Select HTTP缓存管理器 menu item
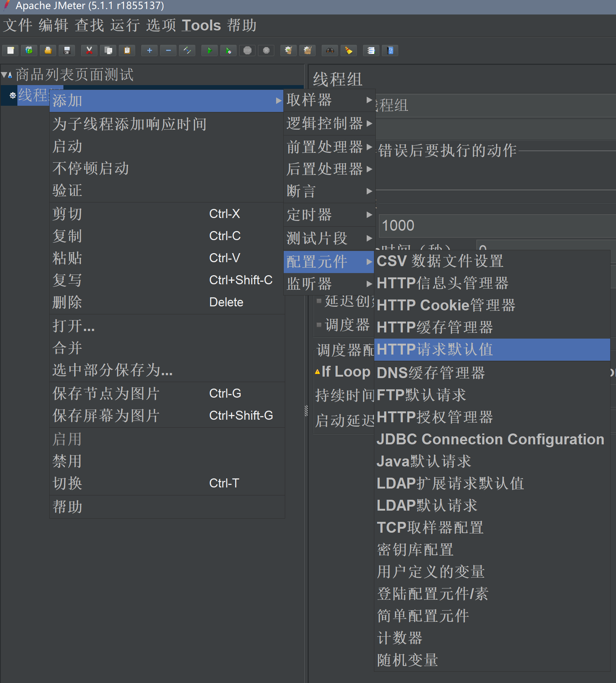The image size is (616, 683). pyautogui.click(x=492, y=327)
